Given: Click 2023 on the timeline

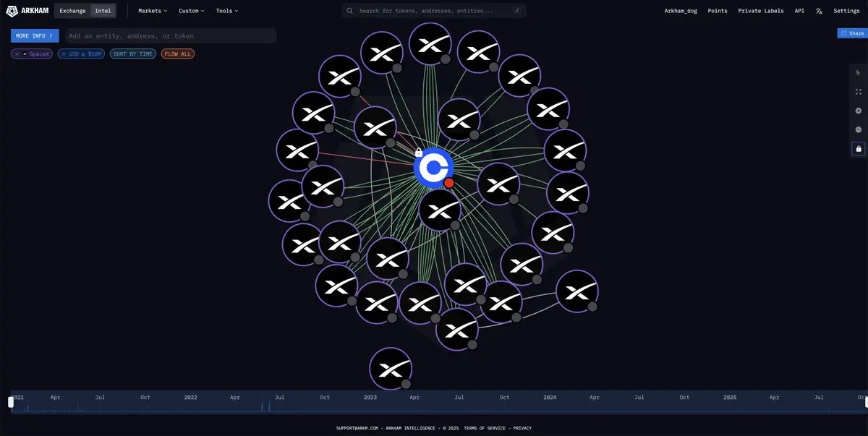Looking at the screenshot, I should tap(370, 397).
